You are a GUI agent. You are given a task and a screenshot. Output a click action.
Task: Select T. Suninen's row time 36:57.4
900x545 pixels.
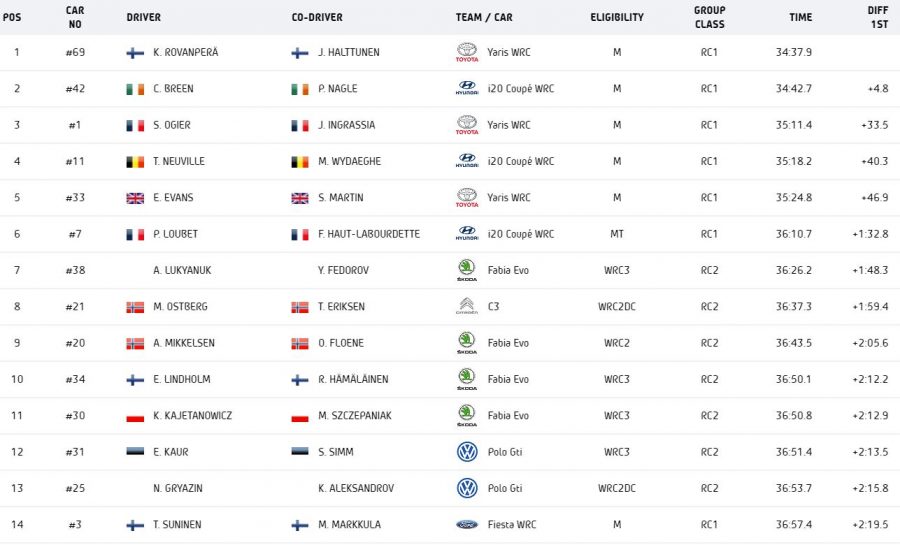793,525
